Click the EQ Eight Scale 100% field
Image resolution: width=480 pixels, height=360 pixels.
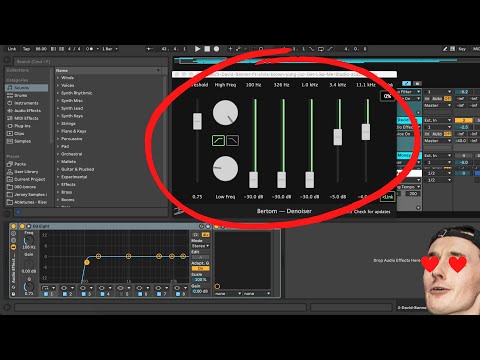coord(200,280)
